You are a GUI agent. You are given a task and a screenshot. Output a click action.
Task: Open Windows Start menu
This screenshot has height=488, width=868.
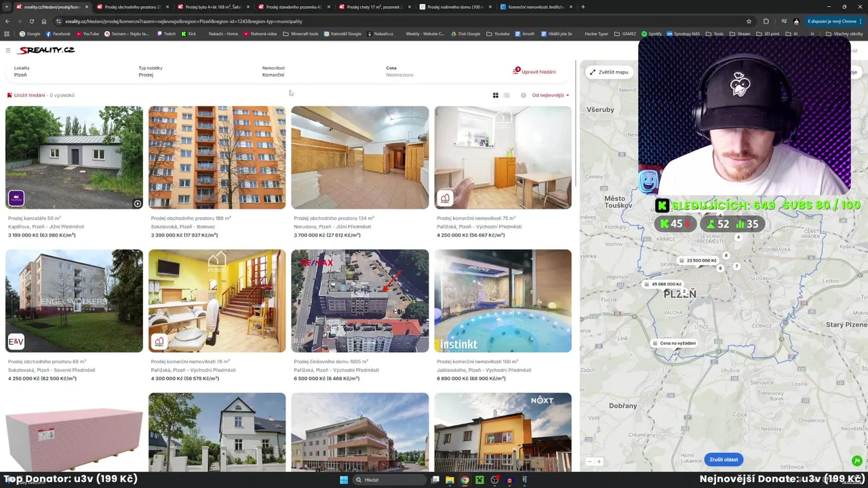(x=344, y=480)
